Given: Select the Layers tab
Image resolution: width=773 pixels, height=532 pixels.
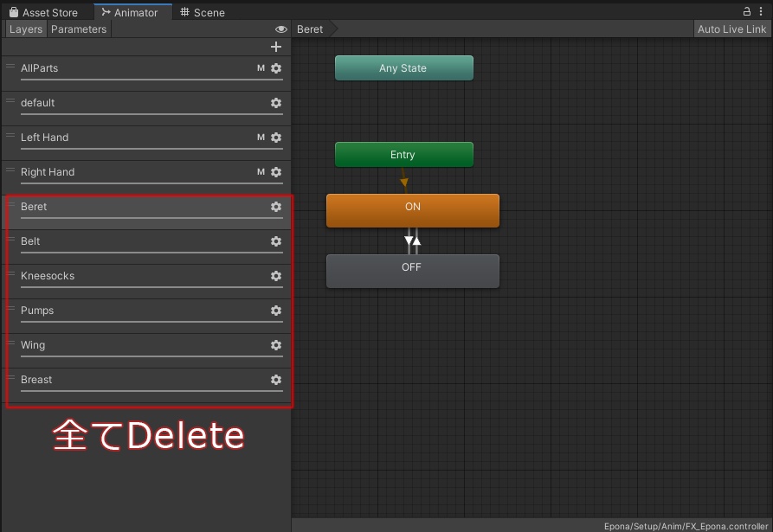Looking at the screenshot, I should click(26, 29).
